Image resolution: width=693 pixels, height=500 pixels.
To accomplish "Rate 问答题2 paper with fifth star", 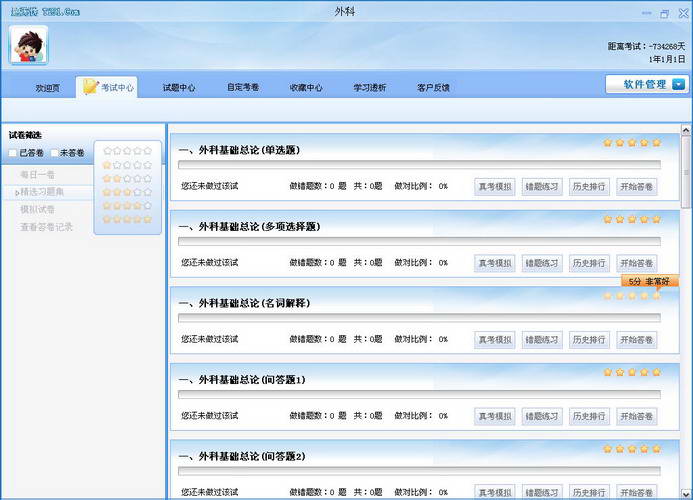I will click(x=656, y=448).
